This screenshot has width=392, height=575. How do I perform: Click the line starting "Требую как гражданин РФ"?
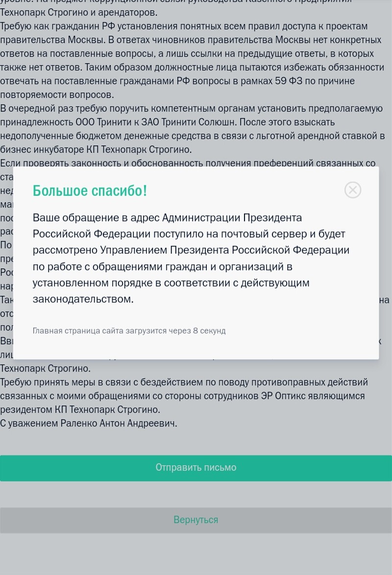click(184, 26)
